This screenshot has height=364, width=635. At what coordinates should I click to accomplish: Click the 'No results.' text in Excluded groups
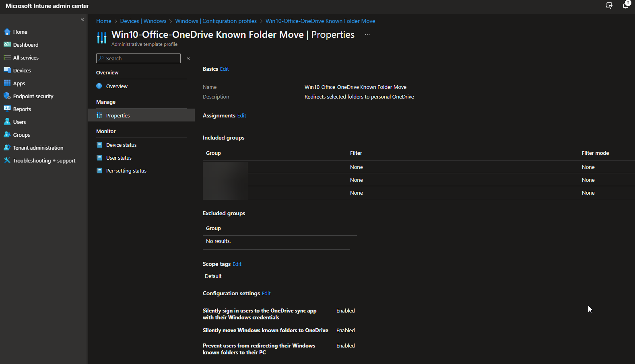[218, 241]
